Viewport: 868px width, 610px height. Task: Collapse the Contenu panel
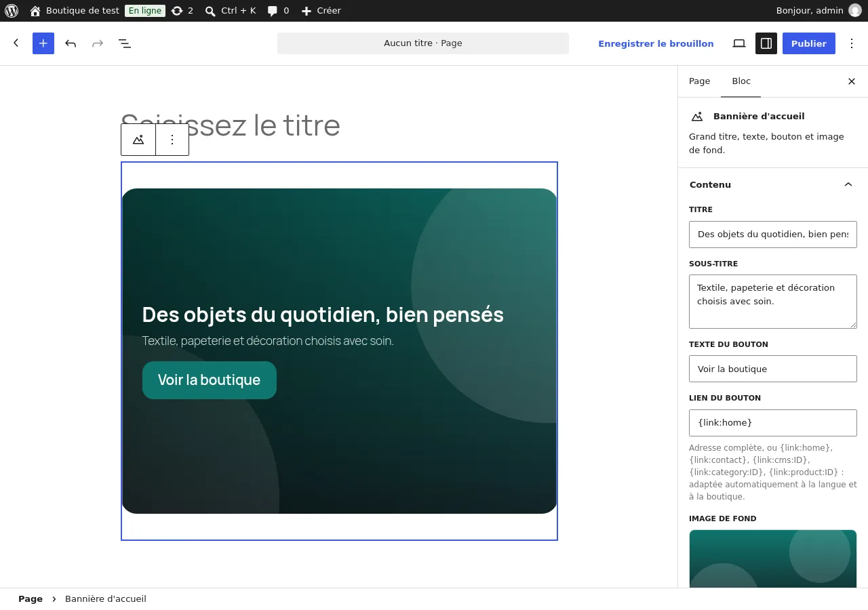tap(773, 184)
